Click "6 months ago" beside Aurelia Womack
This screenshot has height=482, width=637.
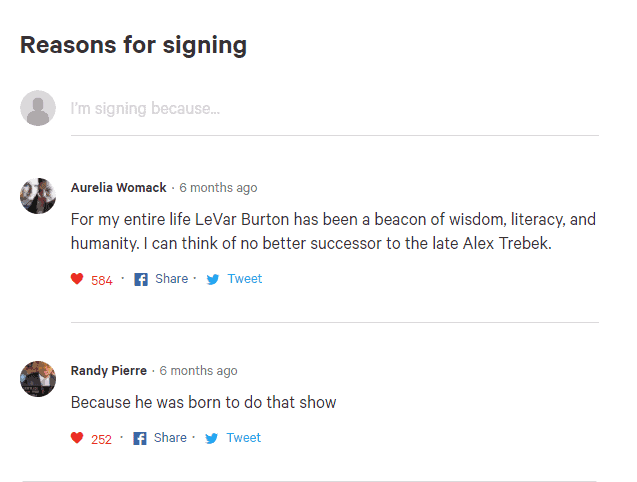tap(219, 188)
